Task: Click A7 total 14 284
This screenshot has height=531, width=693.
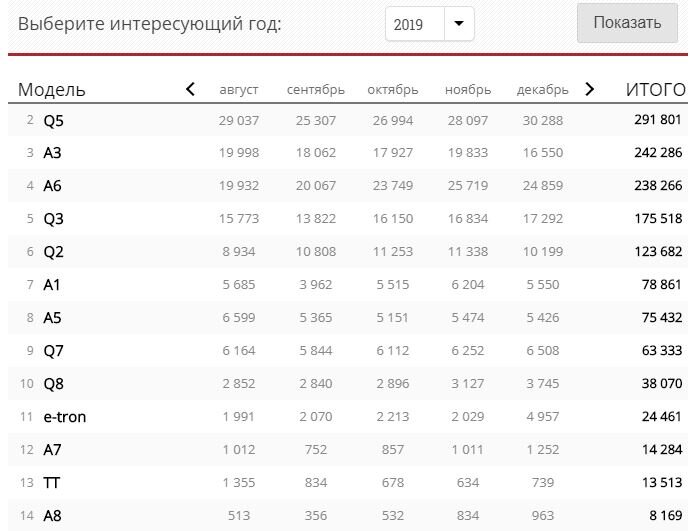Action: click(x=662, y=450)
